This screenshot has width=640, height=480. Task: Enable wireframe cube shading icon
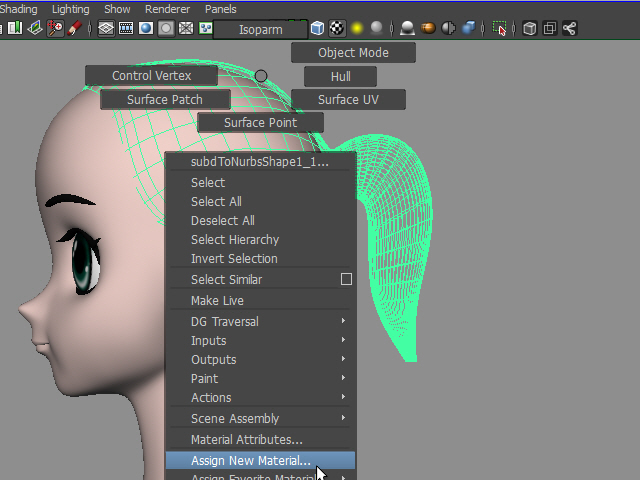(x=317, y=29)
